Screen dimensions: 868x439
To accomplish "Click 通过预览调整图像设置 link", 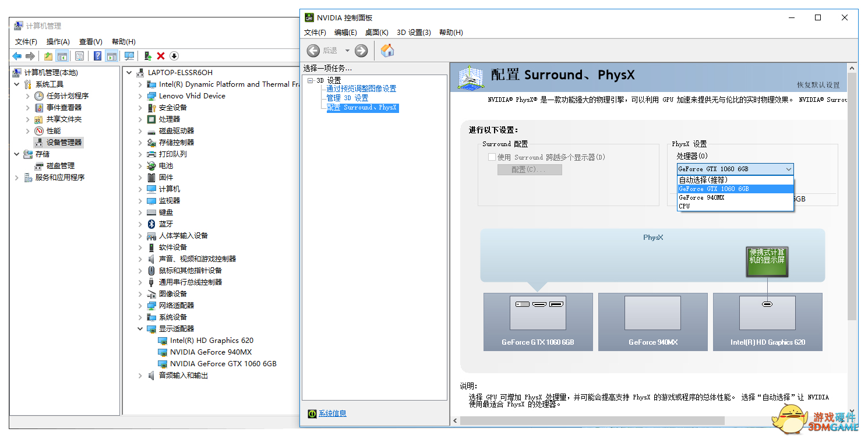I will (361, 89).
